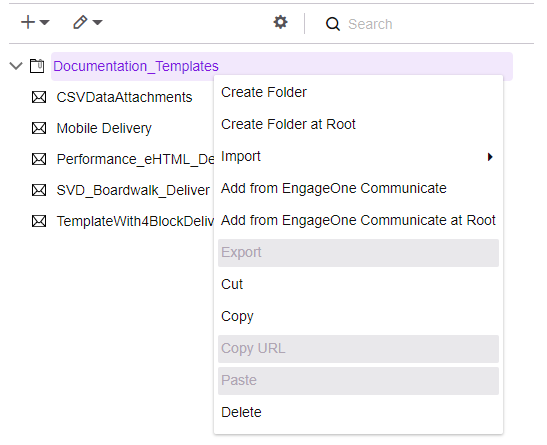Screen dimensions: 547x445
Task: Select the CSVDataAttachments envelope icon
Action: pos(39,97)
